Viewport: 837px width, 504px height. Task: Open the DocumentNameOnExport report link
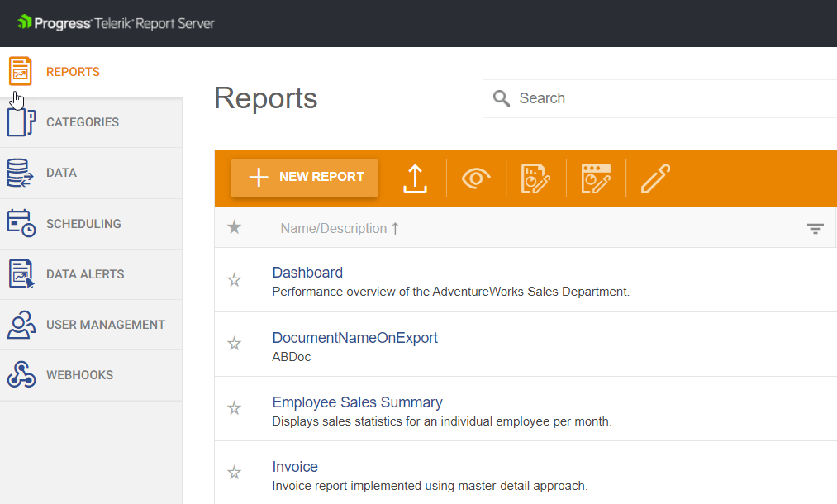355,337
